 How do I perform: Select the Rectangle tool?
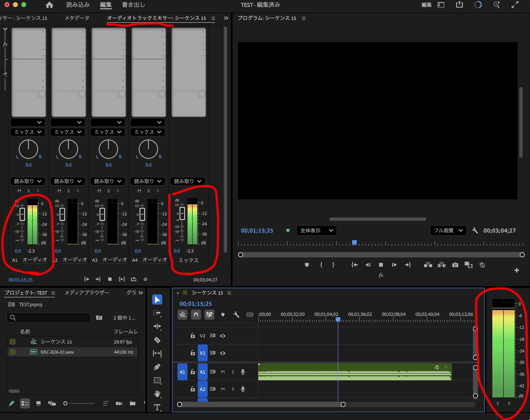pos(157,380)
